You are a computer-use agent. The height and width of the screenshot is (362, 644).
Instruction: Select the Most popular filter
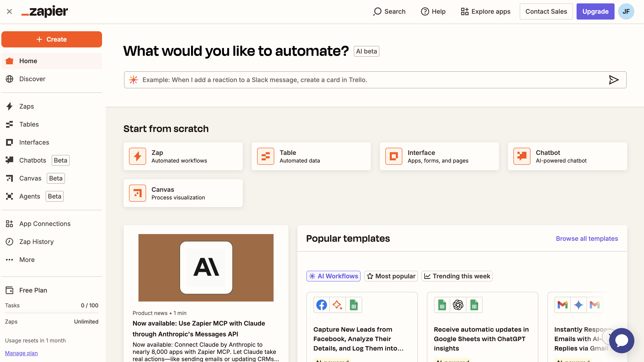[391, 276]
